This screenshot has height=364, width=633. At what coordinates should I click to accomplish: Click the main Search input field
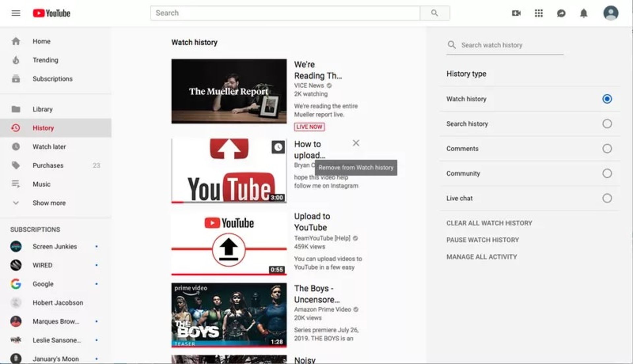pos(285,13)
